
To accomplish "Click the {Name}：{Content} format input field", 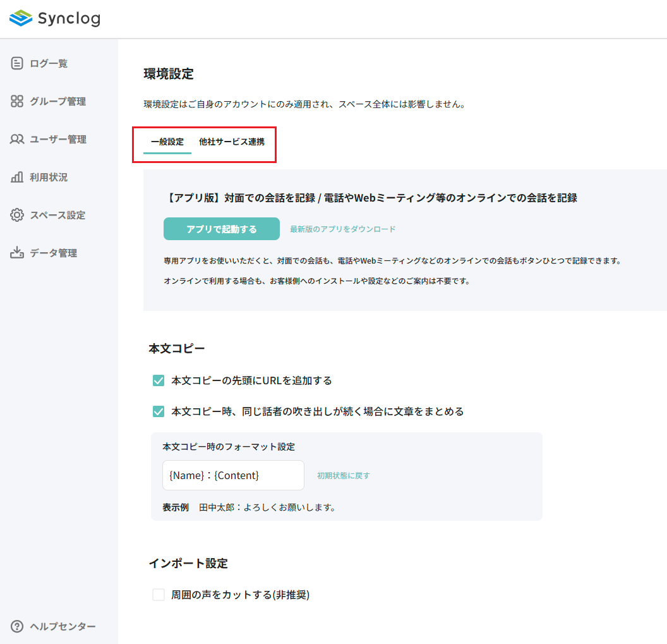I will 233,475.
